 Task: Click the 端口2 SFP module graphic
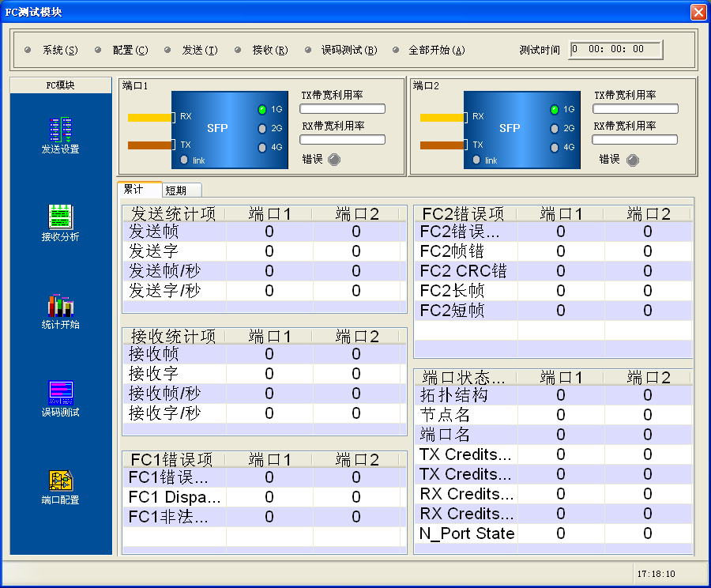[x=522, y=130]
